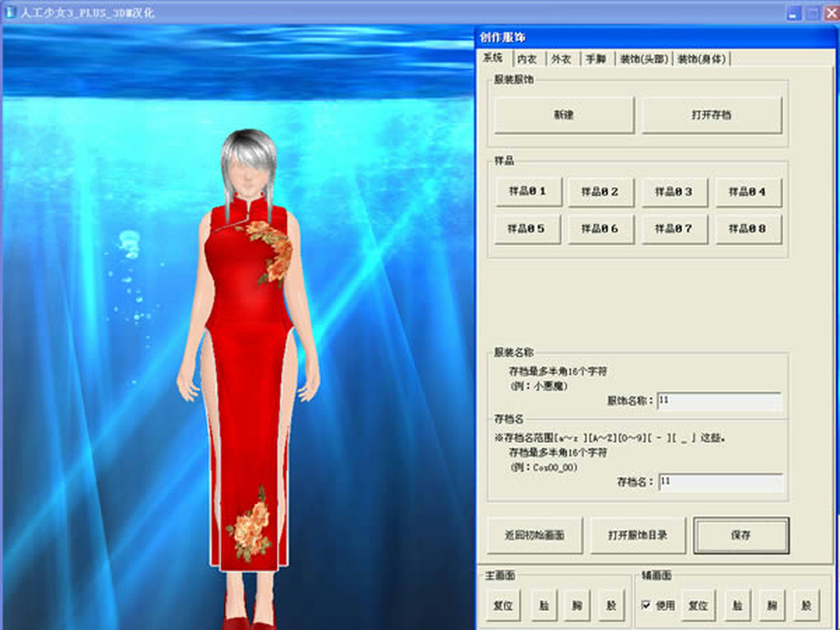The height and width of the screenshot is (630, 840).
Task: Select the 手脚 tab
Action: [x=596, y=59]
